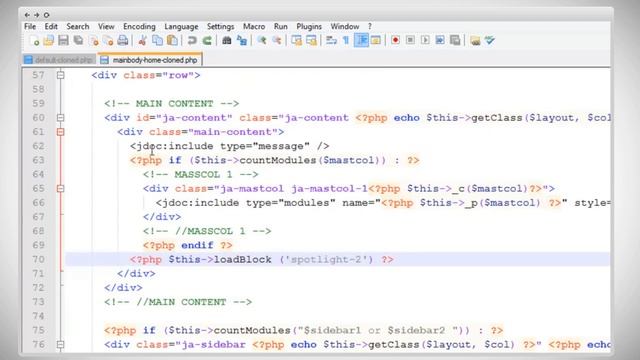Open the Run menu

pyautogui.click(x=280, y=27)
